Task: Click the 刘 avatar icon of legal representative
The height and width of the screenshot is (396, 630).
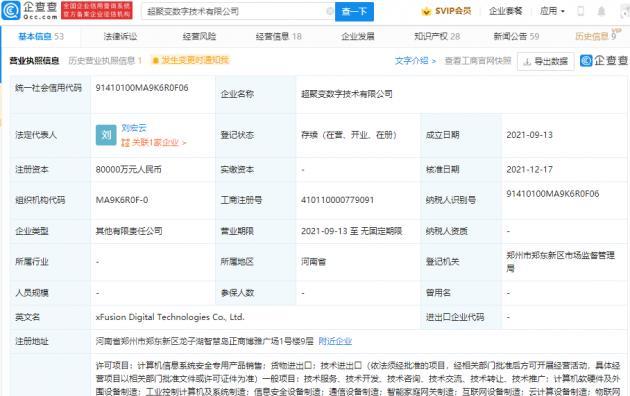Action: coord(106,135)
